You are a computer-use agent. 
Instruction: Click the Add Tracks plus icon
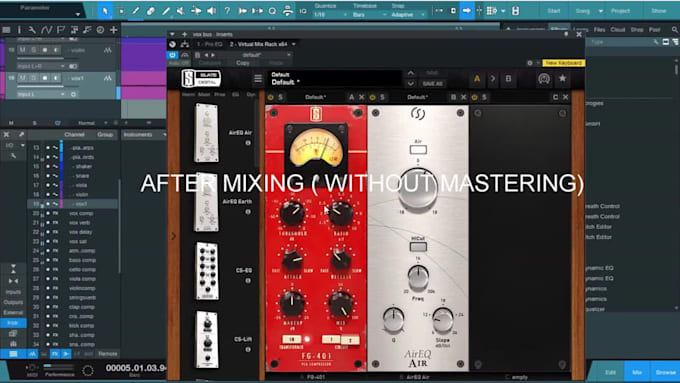(x=114, y=30)
